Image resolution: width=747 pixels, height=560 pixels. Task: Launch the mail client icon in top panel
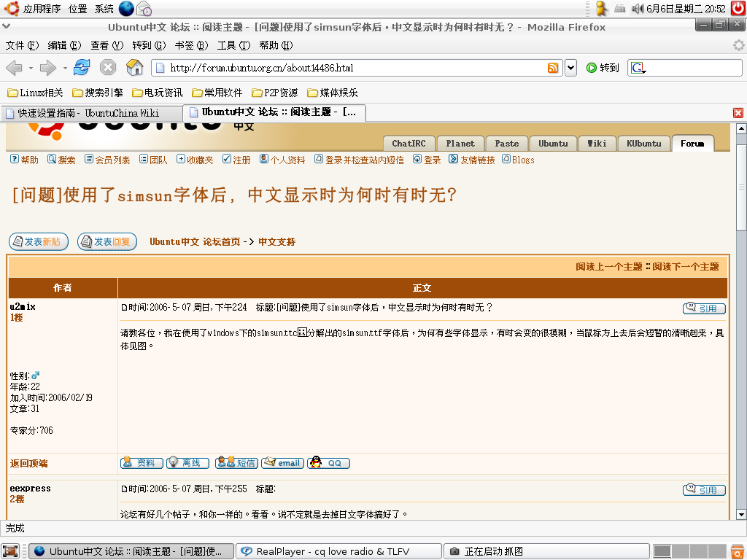pos(144,9)
